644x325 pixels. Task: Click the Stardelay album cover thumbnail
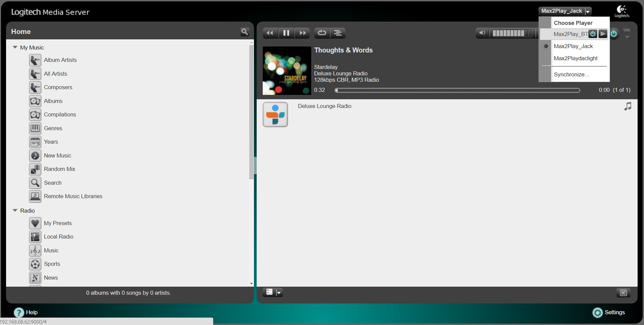(287, 71)
